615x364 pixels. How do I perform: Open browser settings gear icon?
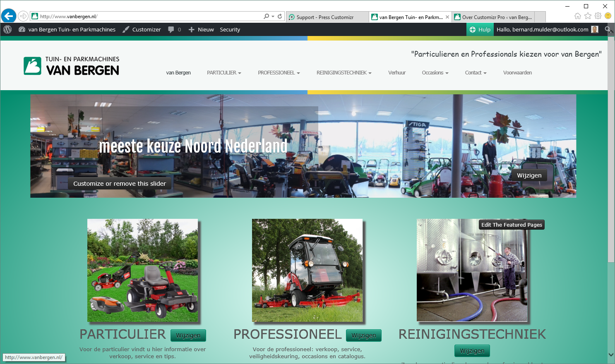tap(598, 16)
